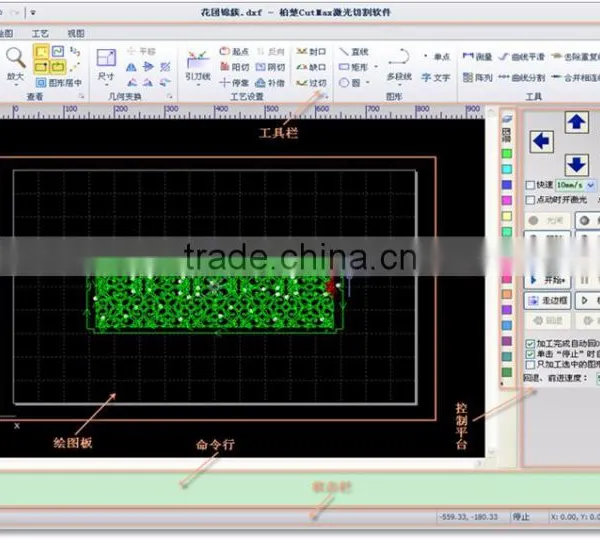Apply 过切 overcut process
The width and height of the screenshot is (600, 539).
point(311,83)
